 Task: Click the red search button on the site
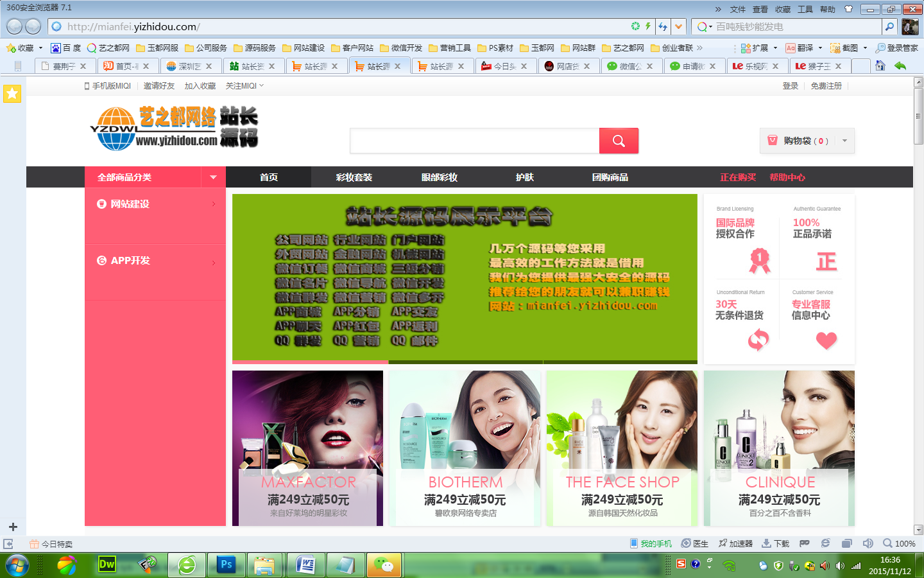click(619, 141)
